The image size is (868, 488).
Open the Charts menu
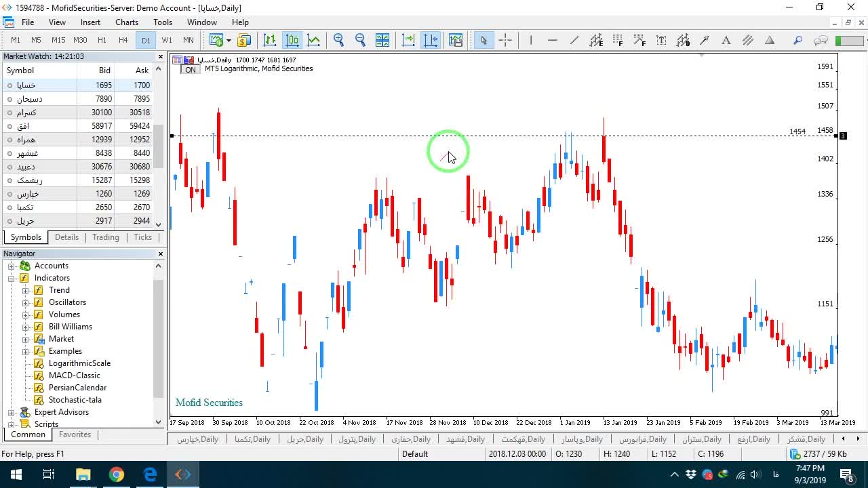(127, 22)
